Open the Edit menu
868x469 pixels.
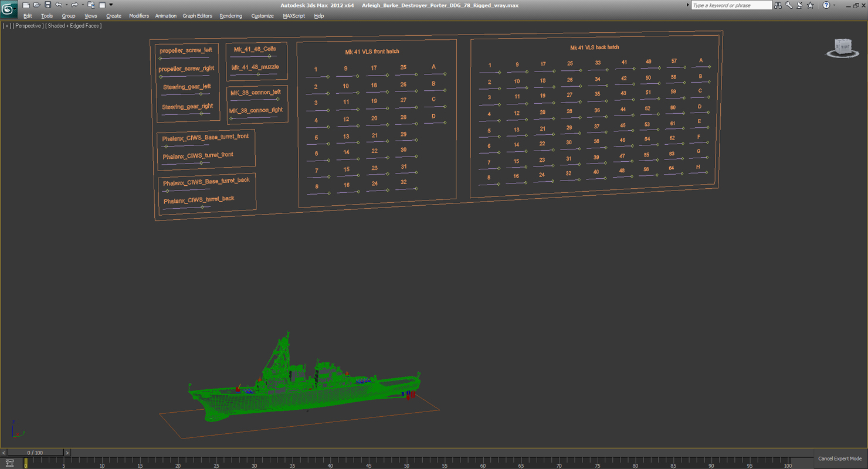(x=28, y=16)
